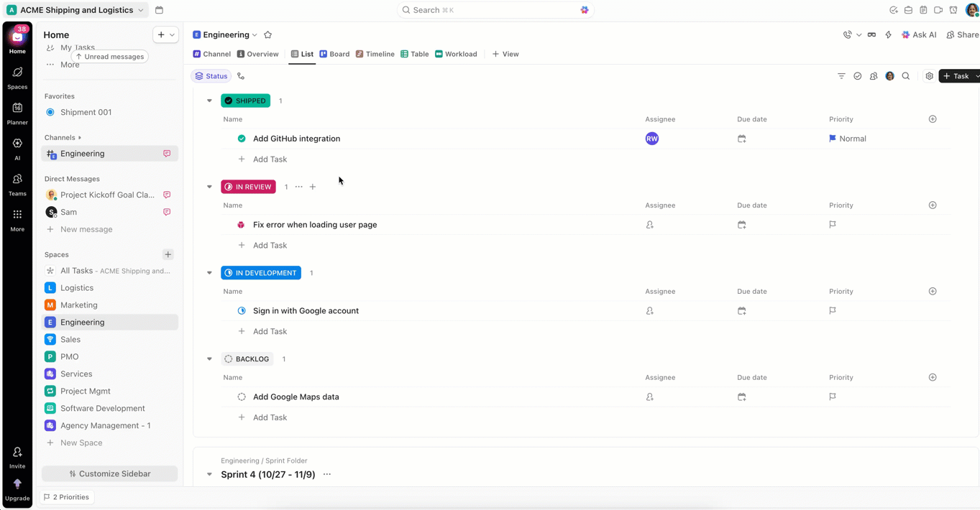Click the Customize Sidebar button
The image size is (980, 510).
coord(109,473)
